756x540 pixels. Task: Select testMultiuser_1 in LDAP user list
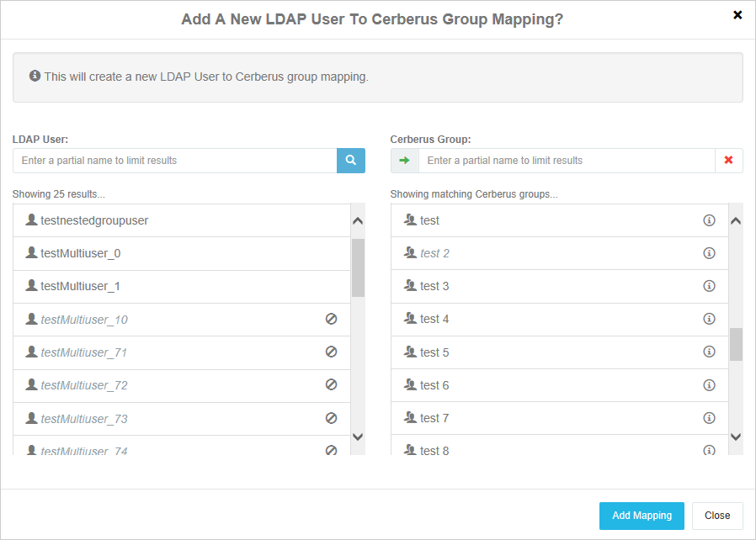[x=182, y=287]
